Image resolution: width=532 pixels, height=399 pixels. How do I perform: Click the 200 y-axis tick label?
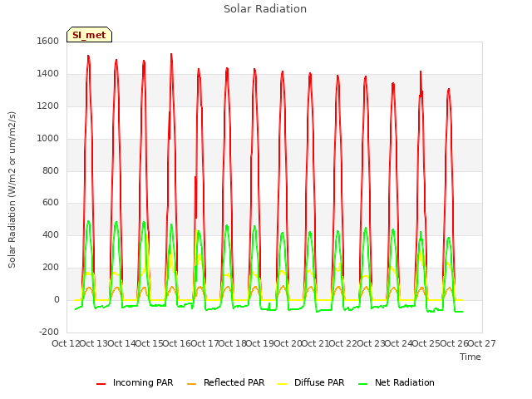[x=51, y=268]
